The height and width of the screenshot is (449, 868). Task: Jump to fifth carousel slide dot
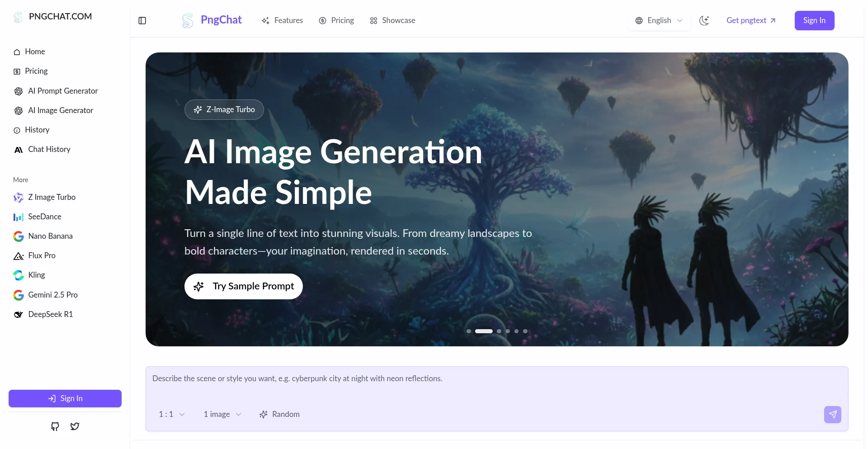tap(516, 331)
